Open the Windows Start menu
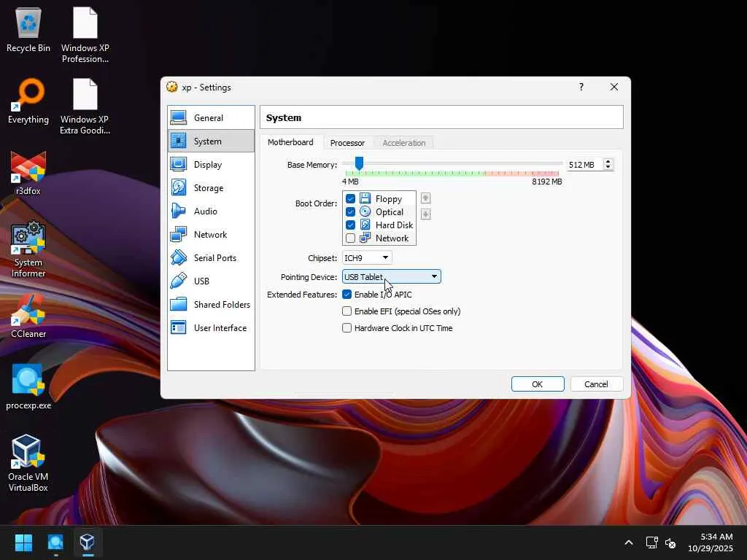This screenshot has height=560, width=747. 23,542
